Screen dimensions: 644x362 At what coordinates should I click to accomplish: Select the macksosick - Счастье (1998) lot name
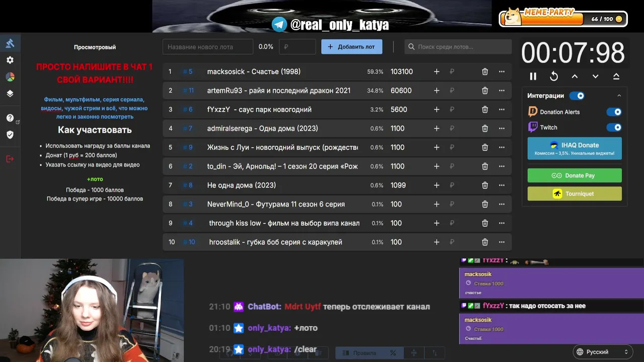[x=254, y=72]
